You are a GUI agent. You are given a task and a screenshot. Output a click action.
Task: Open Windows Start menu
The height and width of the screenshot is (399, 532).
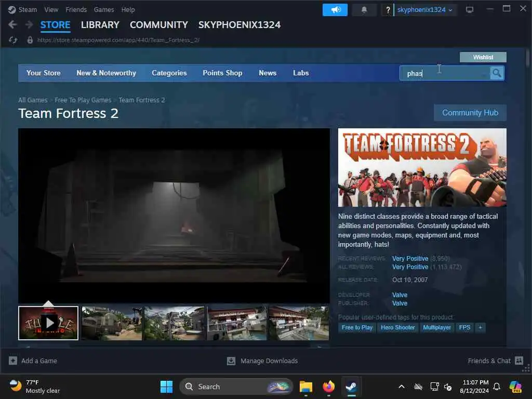click(166, 387)
